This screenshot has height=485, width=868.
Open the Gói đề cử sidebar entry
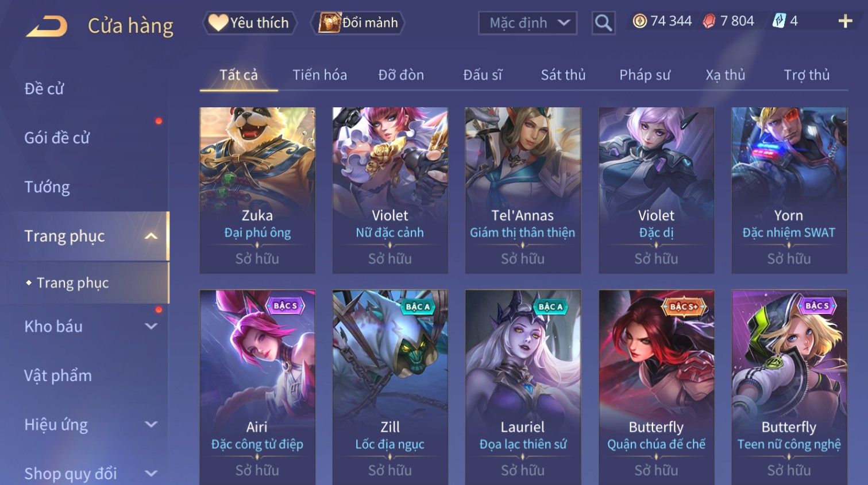[x=57, y=138]
